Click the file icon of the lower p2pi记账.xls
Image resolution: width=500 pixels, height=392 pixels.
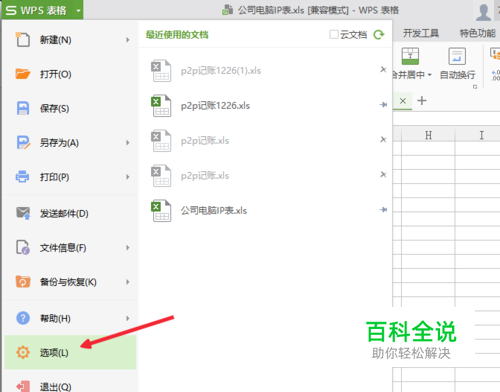(x=161, y=175)
